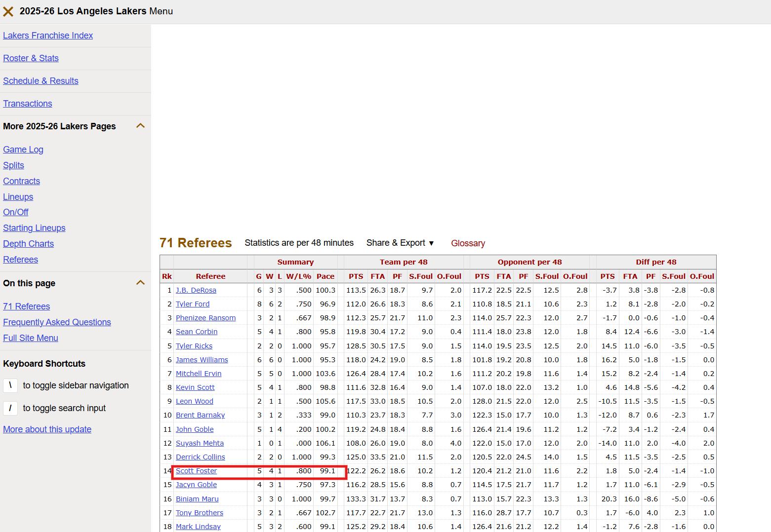Open Frequently Asked Questions link
The height and width of the screenshot is (532, 771).
57,322
